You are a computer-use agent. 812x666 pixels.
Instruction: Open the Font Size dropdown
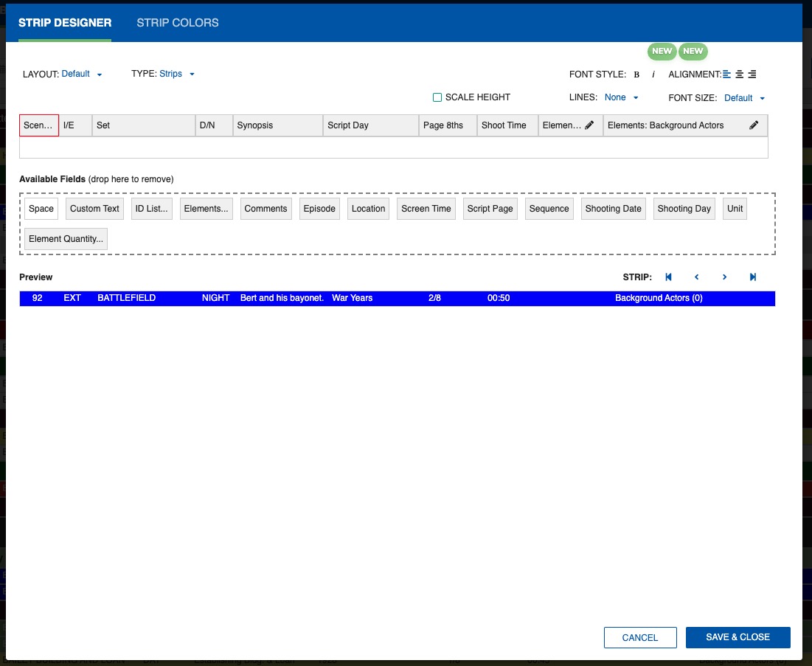744,98
